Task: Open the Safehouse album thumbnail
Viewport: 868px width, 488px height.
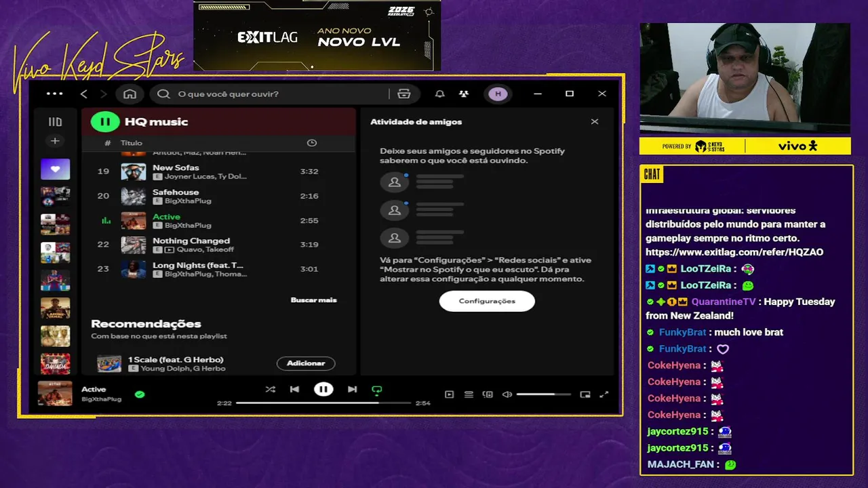Action: click(134, 196)
